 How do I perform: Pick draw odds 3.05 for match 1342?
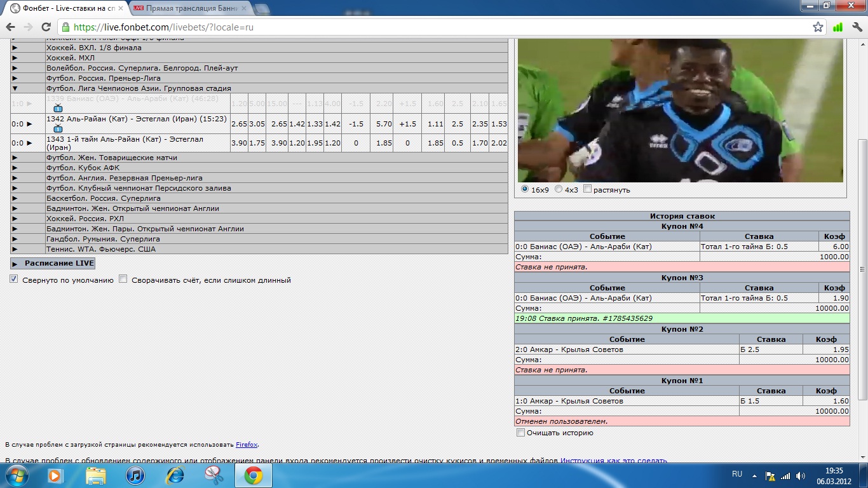coord(257,125)
